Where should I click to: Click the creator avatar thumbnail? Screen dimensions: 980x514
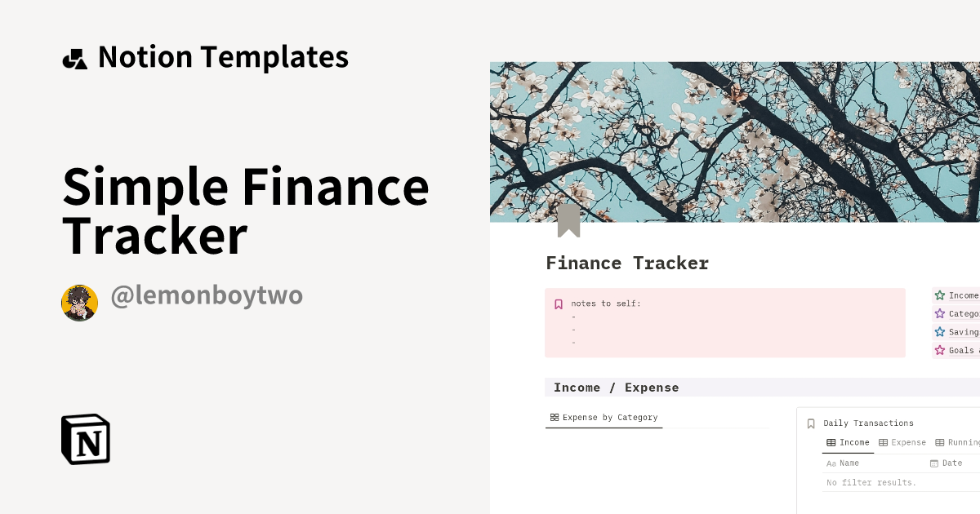click(x=79, y=302)
